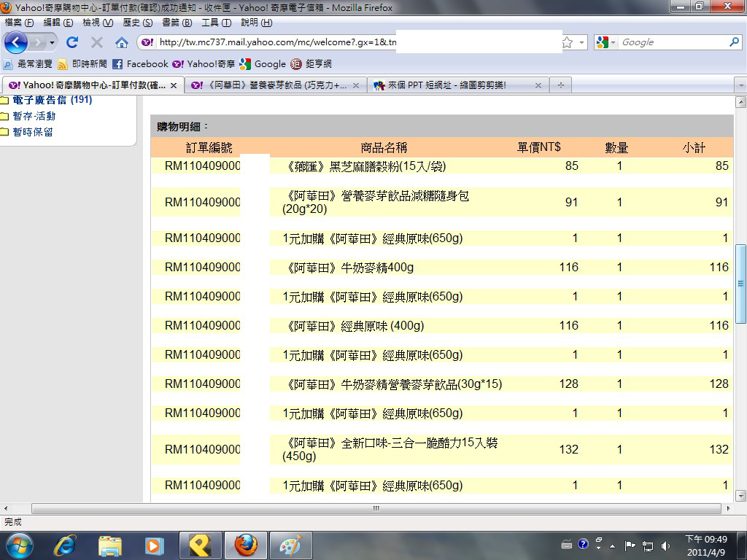Image resolution: width=747 pixels, height=560 pixels.
Task: Open a new tab with the plus button
Action: click(x=561, y=85)
